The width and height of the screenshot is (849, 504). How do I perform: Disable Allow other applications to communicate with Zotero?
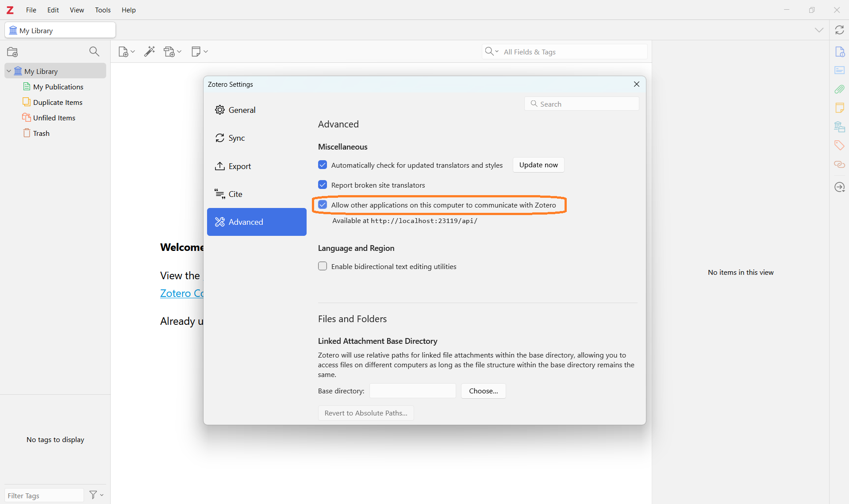pyautogui.click(x=323, y=204)
